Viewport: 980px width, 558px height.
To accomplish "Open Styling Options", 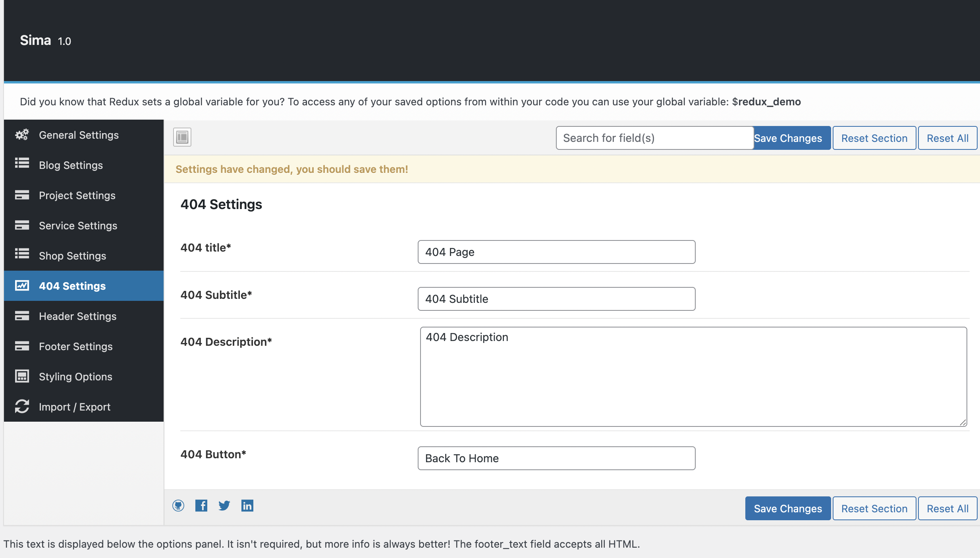I will (84, 376).
